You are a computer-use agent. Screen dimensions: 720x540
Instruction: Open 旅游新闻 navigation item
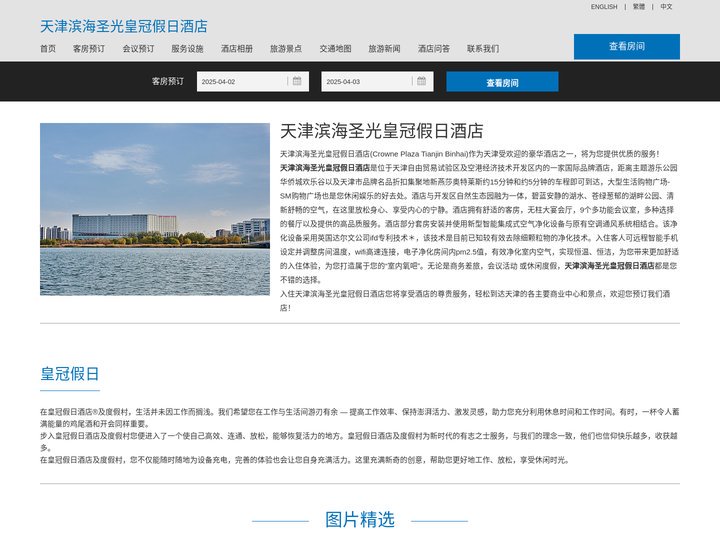coord(384,49)
